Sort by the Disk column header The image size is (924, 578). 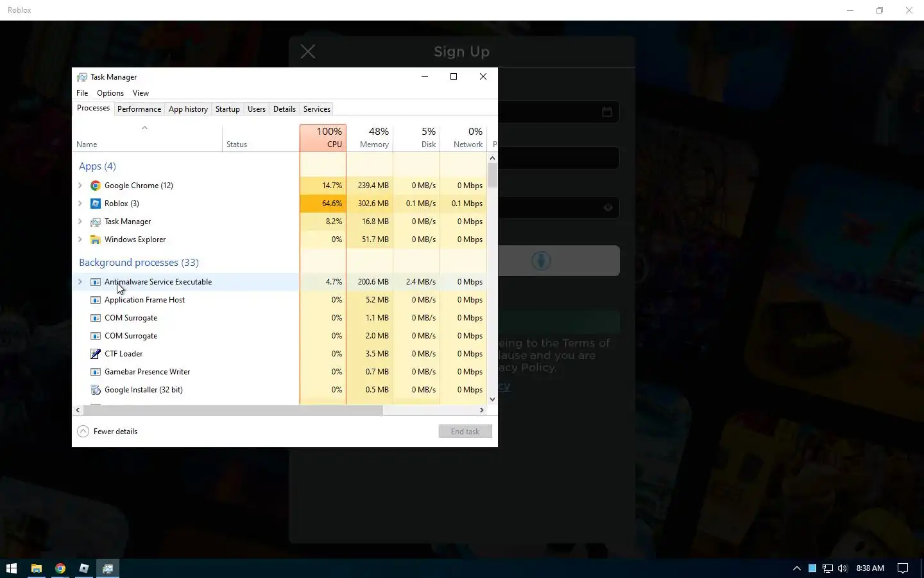tap(416, 137)
